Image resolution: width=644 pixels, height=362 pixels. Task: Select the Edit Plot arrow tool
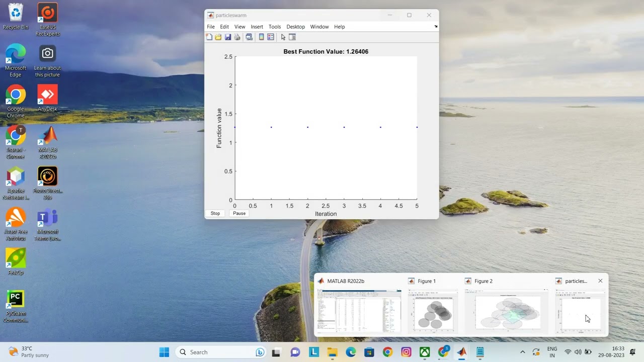pos(283,37)
